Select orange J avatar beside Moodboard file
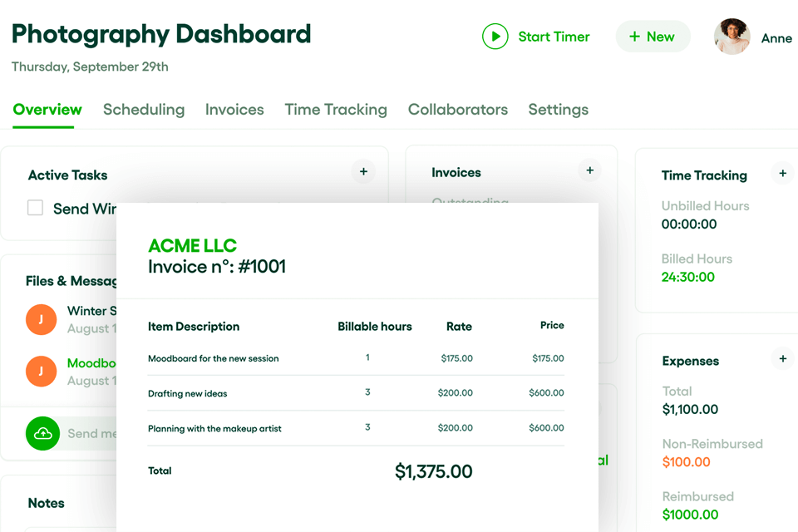 pyautogui.click(x=41, y=371)
